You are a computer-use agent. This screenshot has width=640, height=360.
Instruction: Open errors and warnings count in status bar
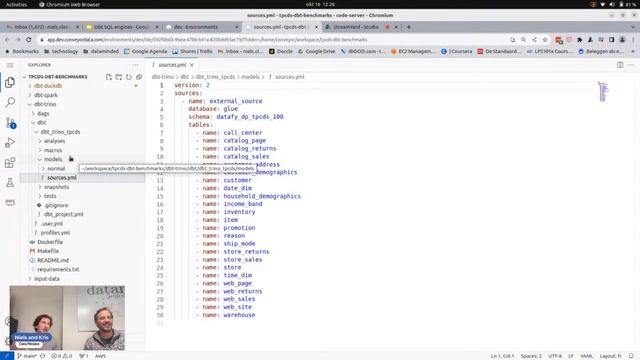point(62,356)
